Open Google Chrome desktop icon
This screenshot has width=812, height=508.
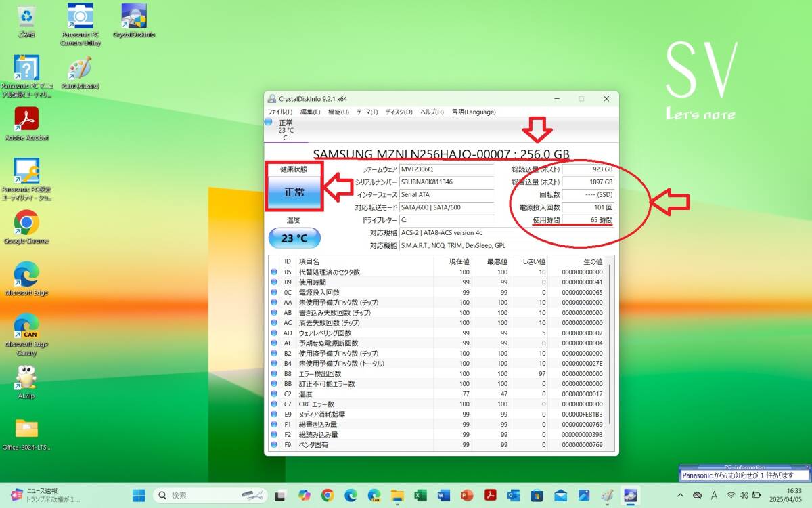pos(26,223)
